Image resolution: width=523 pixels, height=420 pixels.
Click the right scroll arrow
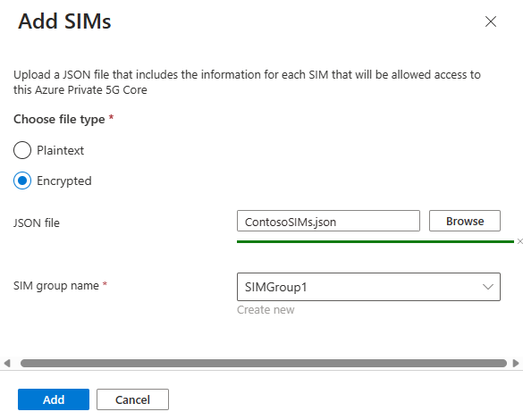[516, 363]
